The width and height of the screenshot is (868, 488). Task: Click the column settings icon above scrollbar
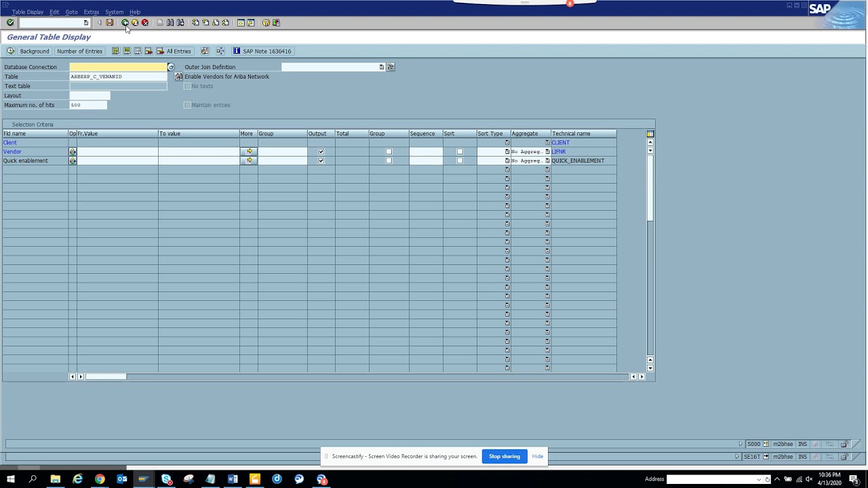(650, 134)
